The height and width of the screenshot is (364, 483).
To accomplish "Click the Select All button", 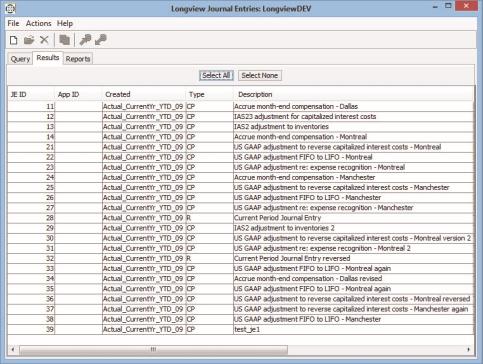I will [x=216, y=75].
